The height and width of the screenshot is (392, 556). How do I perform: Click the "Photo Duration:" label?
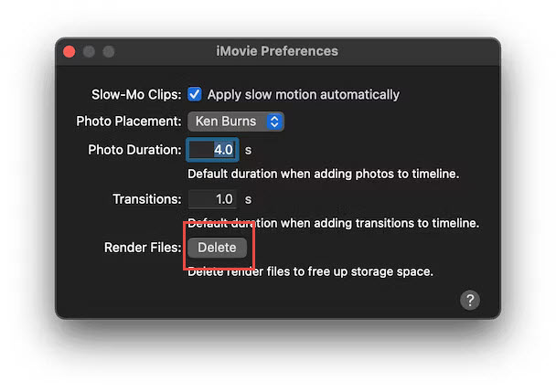134,150
